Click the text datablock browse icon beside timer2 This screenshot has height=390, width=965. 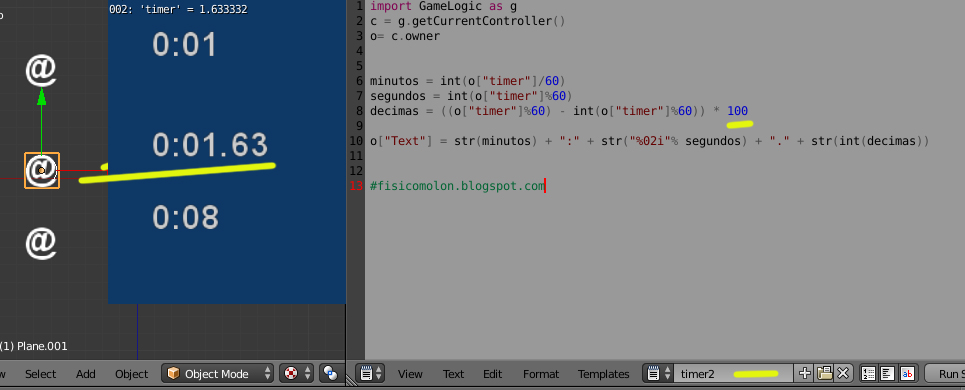pos(654,373)
